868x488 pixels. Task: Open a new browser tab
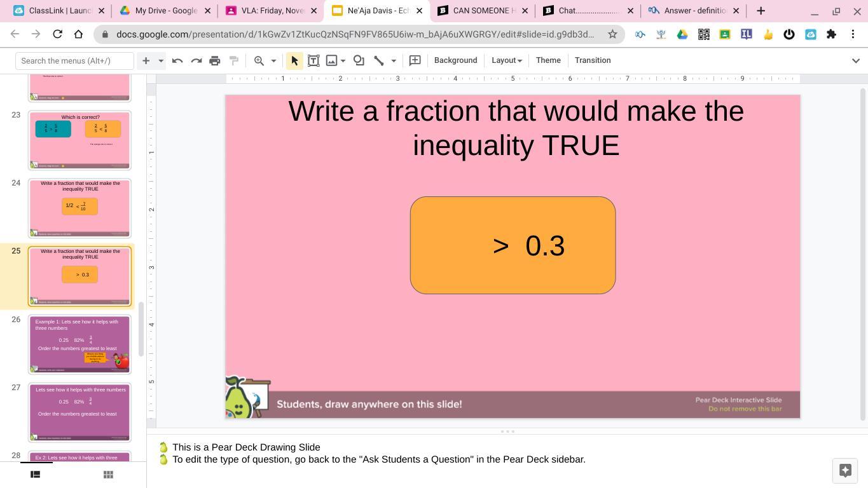coord(761,11)
